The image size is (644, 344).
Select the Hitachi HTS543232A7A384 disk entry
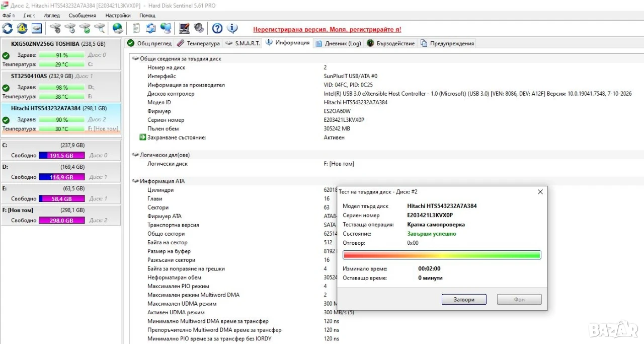(61, 118)
